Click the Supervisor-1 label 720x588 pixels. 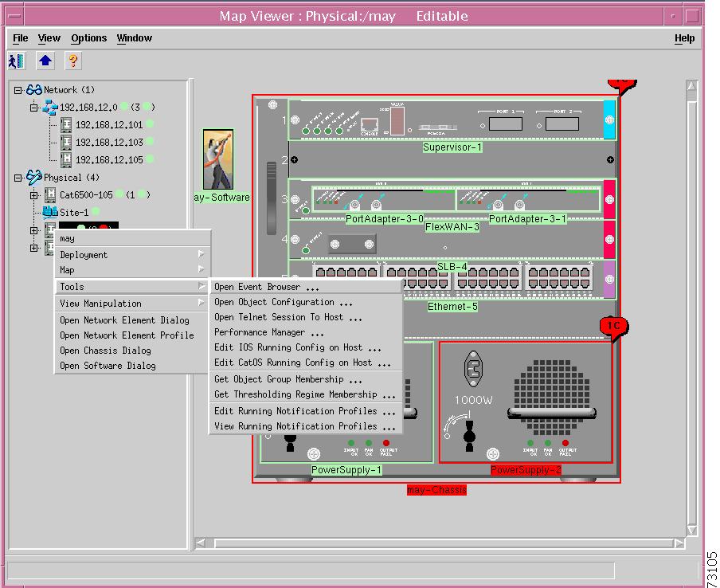click(452, 147)
